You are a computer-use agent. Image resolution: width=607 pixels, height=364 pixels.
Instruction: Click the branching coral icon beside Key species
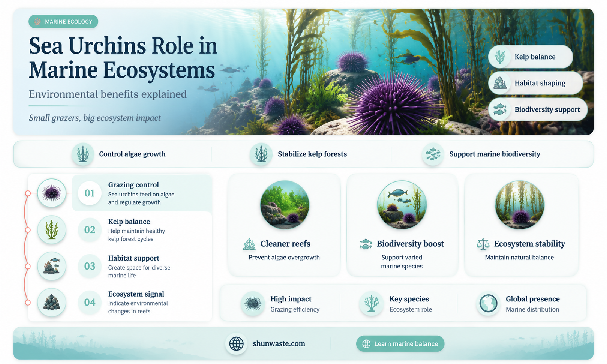pyautogui.click(x=371, y=303)
